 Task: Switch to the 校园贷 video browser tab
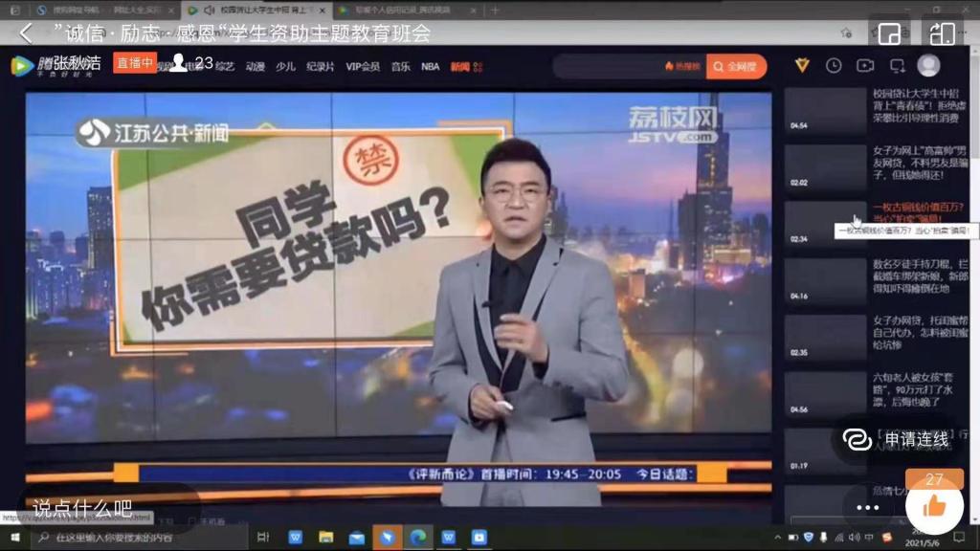click(254, 11)
